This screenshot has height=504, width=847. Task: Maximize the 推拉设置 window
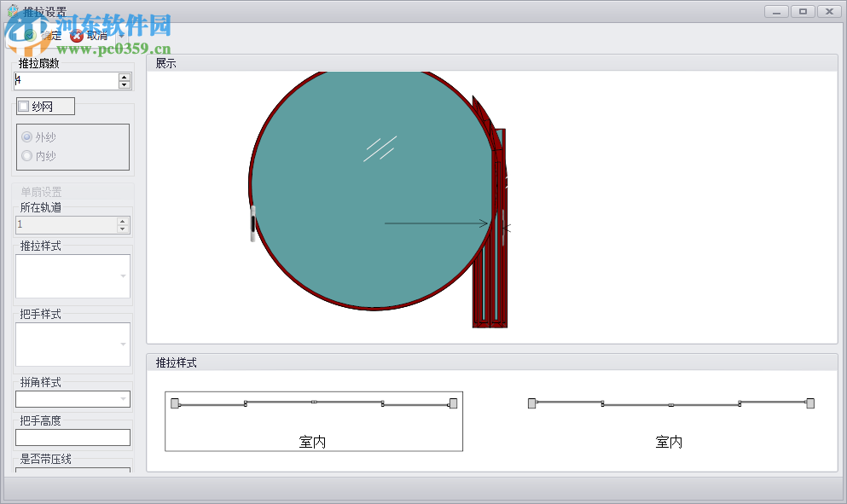(x=803, y=11)
